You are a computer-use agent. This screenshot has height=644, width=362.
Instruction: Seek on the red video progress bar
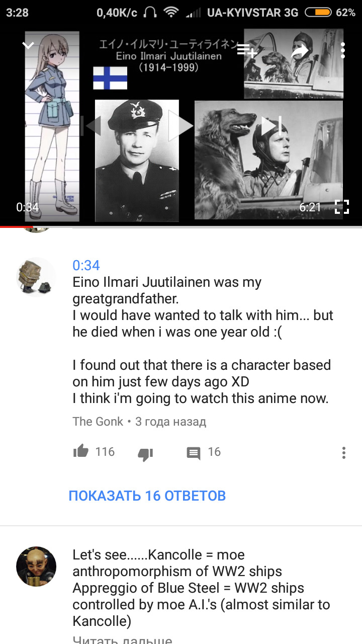(x=181, y=226)
